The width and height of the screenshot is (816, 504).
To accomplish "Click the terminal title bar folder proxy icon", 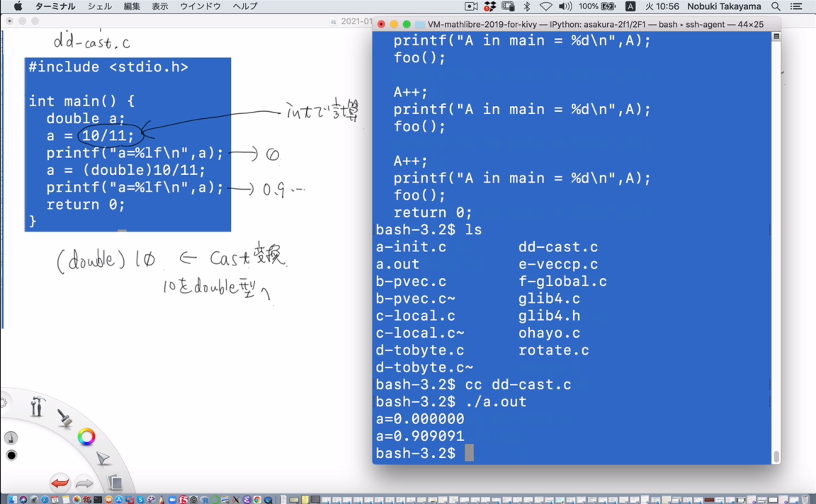I will tap(420, 24).
